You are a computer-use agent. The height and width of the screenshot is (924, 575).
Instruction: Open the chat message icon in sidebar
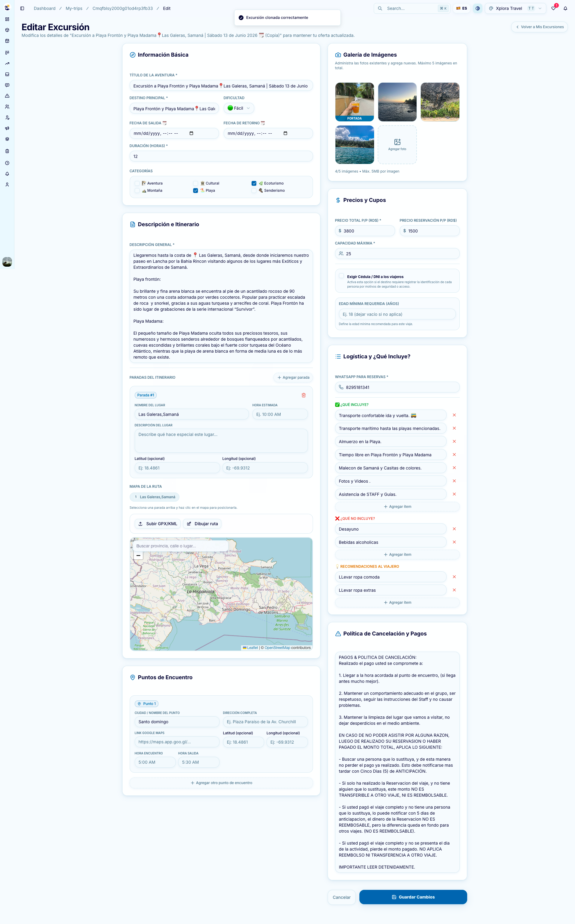point(7,85)
